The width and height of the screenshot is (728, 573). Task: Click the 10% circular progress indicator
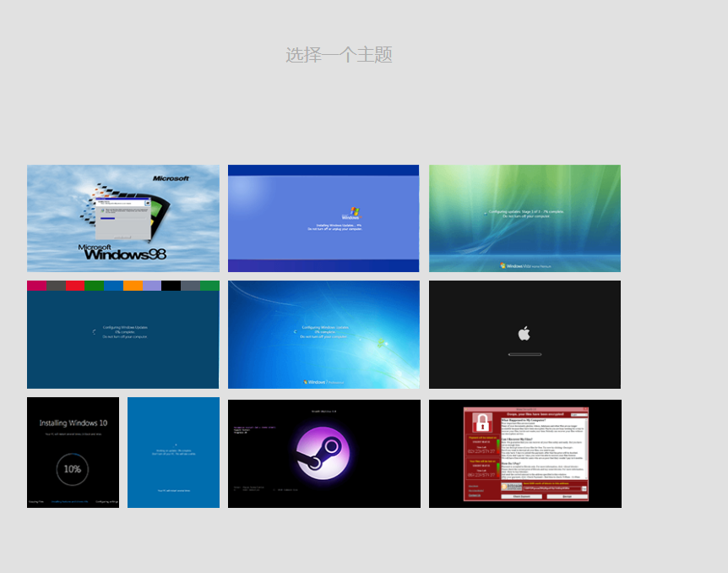pos(72,468)
